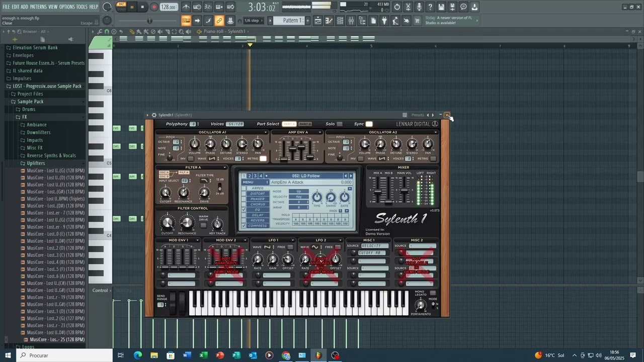Select PART B in Sylenth1
Image resolution: width=644 pixels, height=362 pixels.
(305, 124)
